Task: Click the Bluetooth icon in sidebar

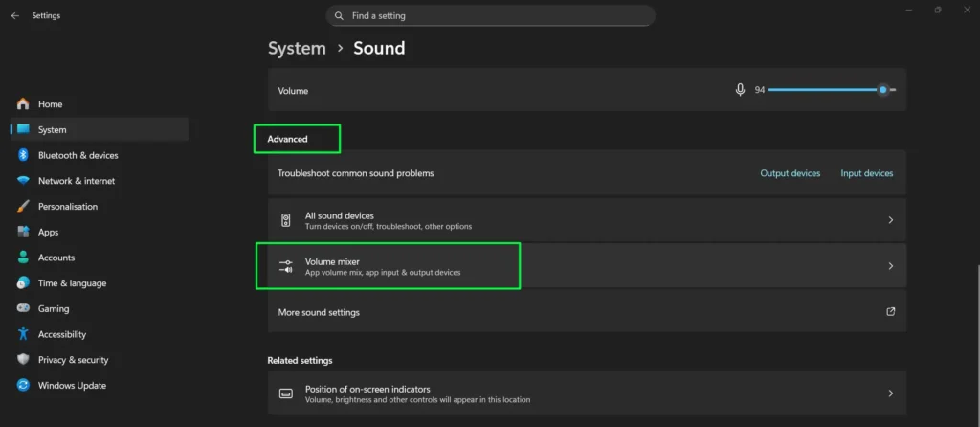Action: [x=23, y=155]
